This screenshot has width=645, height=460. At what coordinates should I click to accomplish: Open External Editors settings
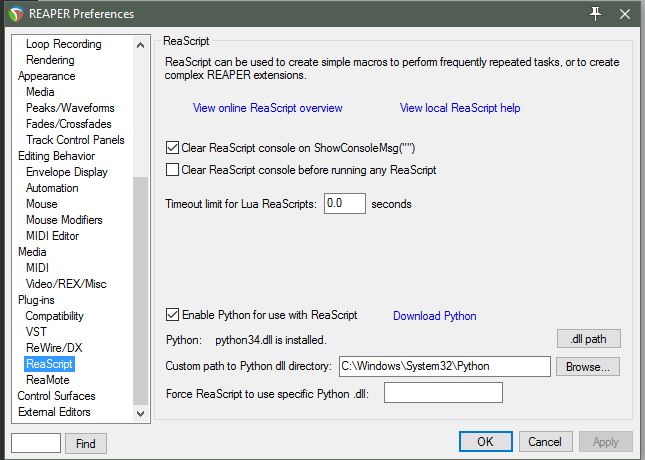[x=54, y=412]
